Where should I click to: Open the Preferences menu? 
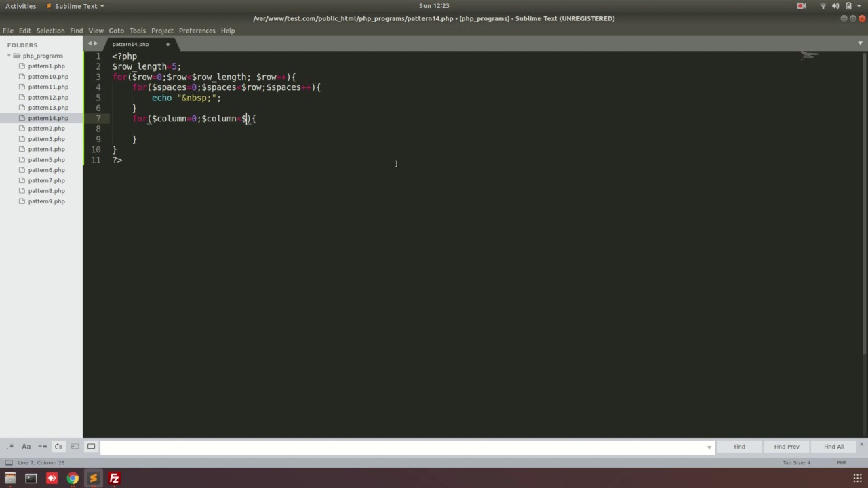pyautogui.click(x=197, y=30)
